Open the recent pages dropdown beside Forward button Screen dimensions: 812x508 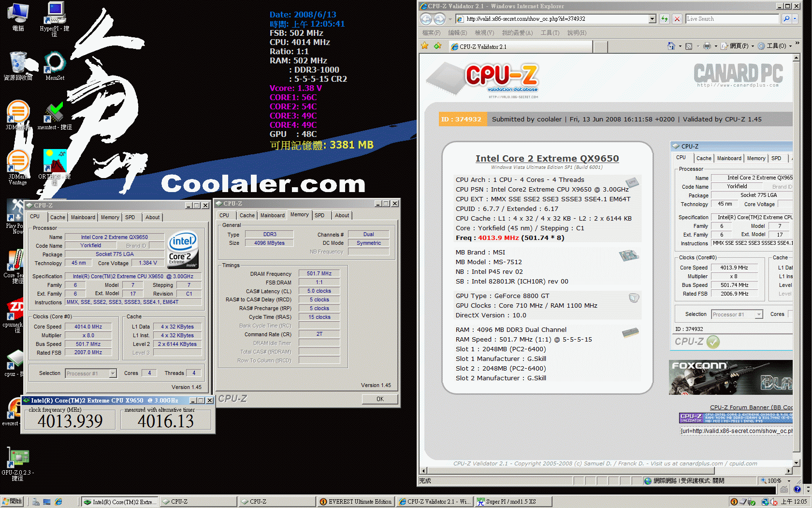[449, 19]
